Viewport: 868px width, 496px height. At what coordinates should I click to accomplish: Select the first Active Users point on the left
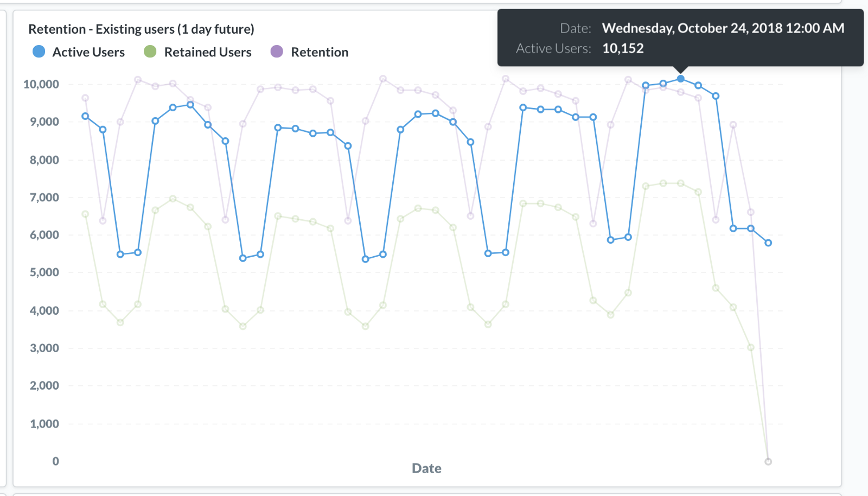85,116
